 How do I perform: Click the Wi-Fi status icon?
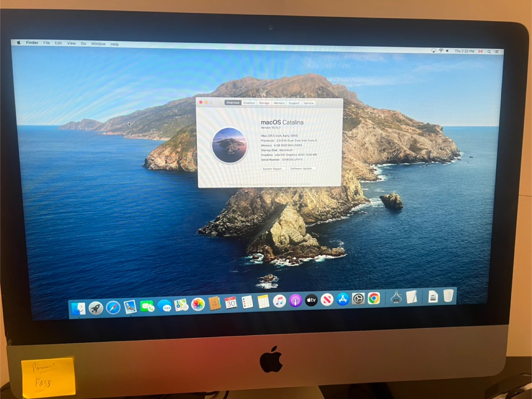coord(441,51)
